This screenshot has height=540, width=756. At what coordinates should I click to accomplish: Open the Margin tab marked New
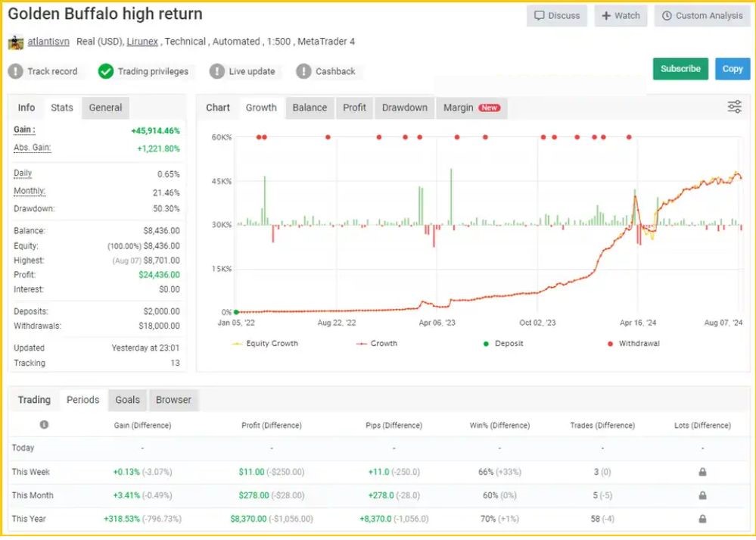pyautogui.click(x=471, y=108)
